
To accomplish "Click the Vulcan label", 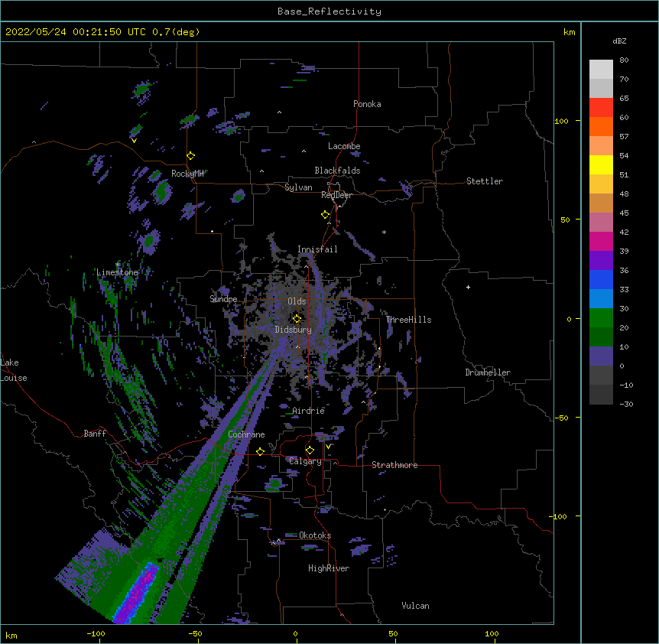I will click(415, 606).
